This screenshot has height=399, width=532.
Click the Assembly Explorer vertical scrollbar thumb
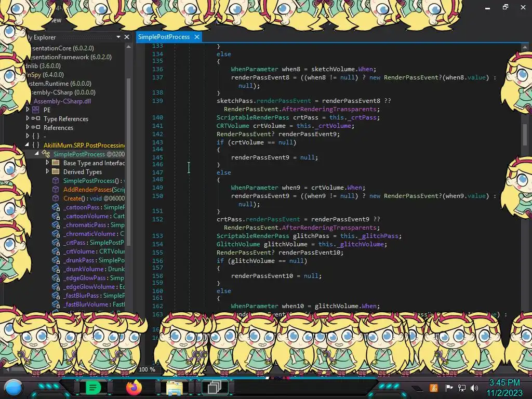(129, 162)
